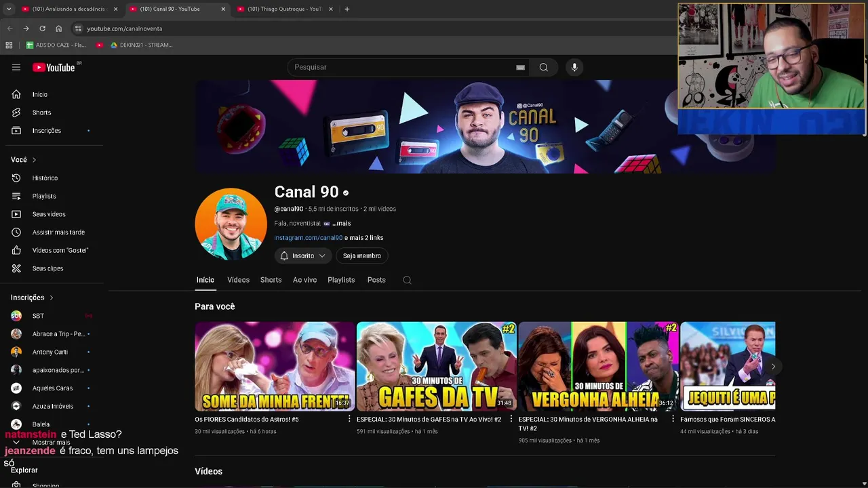Click the browser home button
868x488 pixels.
coord(58,28)
